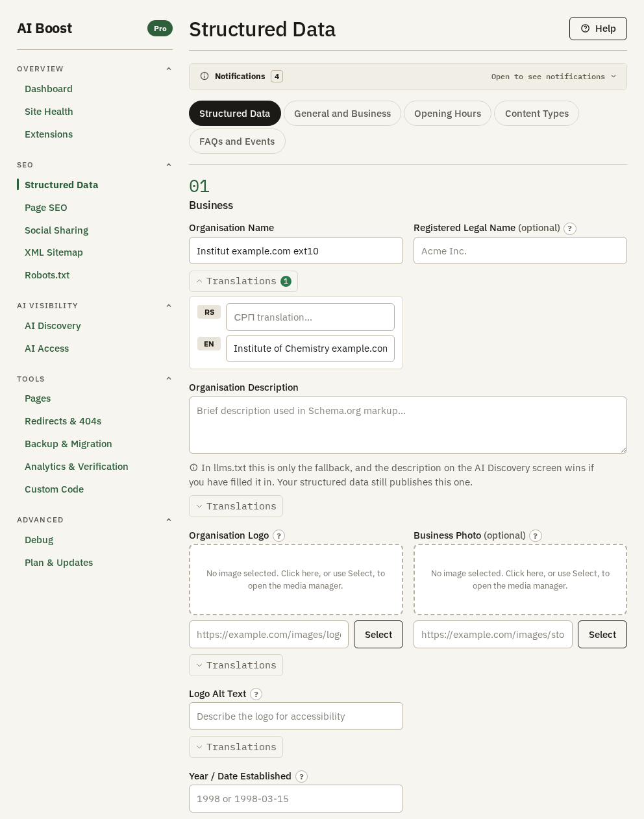Open Page SEO in sidebar
The width and height of the screenshot is (644, 819).
(x=46, y=208)
